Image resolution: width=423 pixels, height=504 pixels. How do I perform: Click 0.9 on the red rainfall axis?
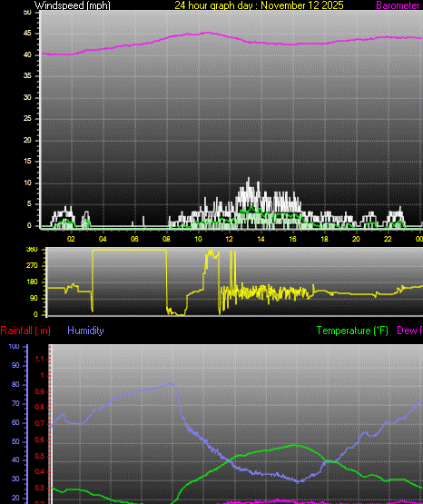[x=39, y=391]
